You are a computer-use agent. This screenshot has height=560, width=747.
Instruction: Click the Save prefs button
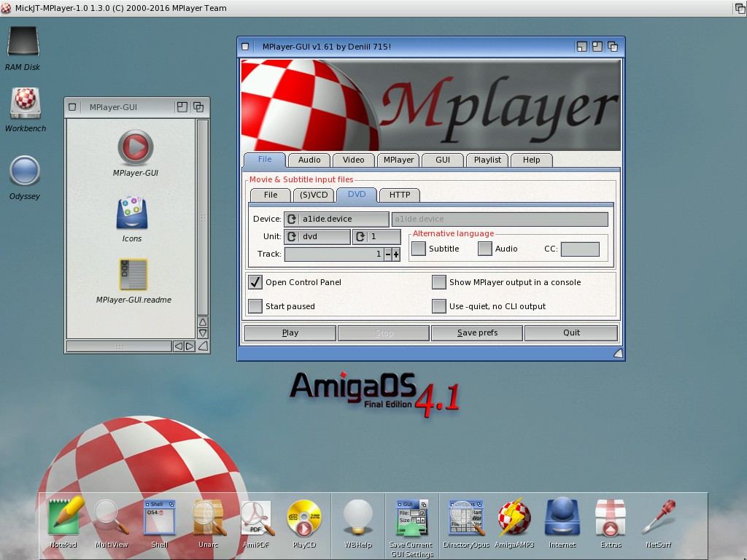477,332
